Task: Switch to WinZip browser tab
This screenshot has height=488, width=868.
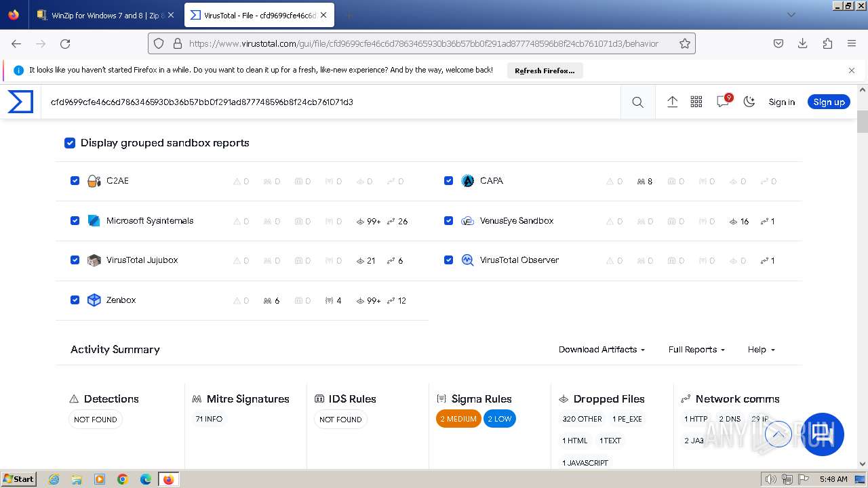Action: (106, 15)
